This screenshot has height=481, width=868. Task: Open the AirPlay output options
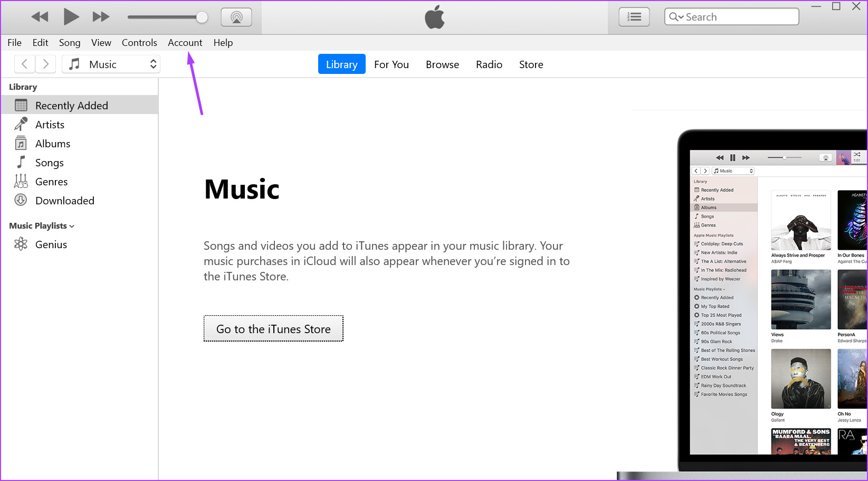pyautogui.click(x=236, y=17)
